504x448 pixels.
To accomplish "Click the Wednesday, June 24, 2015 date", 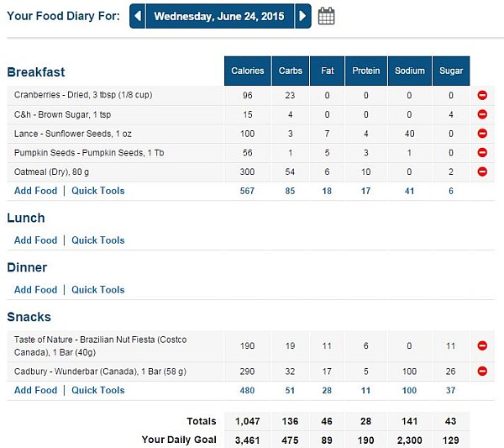I will [219, 16].
